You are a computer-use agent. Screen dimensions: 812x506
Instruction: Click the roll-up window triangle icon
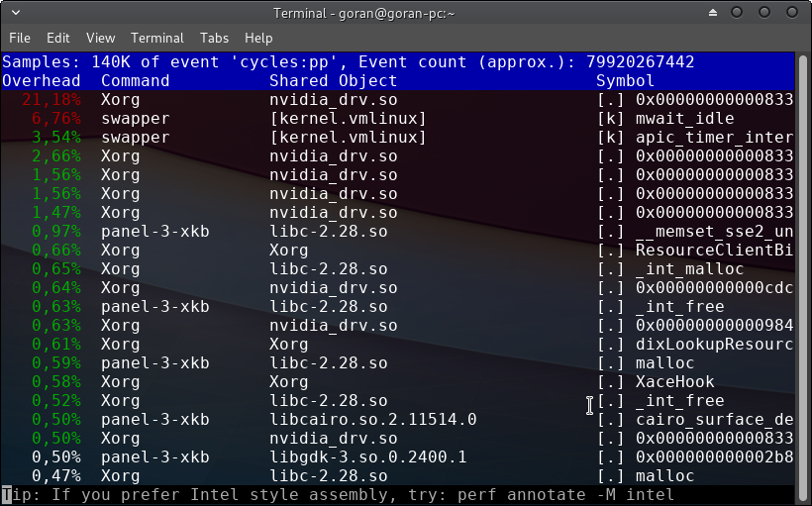[x=709, y=14]
